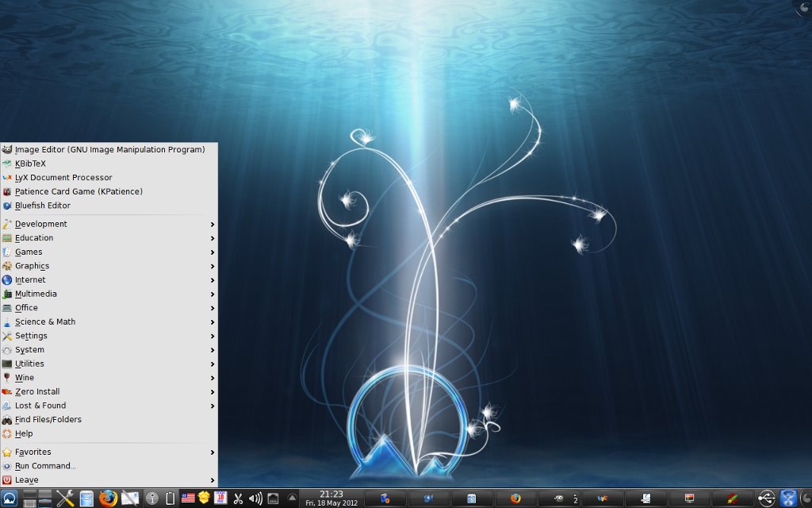Click Find Files/Folders in the menu
Image resolution: width=812 pixels, height=508 pixels.
coord(48,420)
